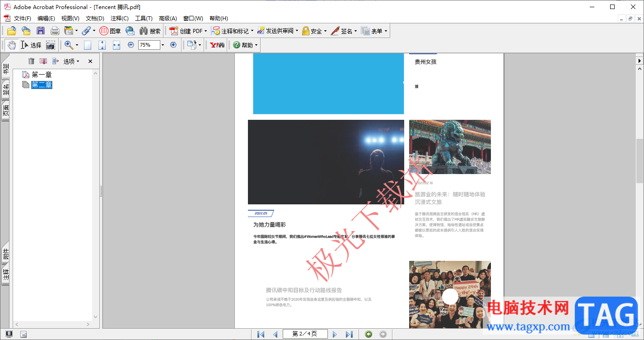Open the organizer icon dropdown arrow
Image resolution: width=644 pixels, height=340 pixels.
[76, 31]
